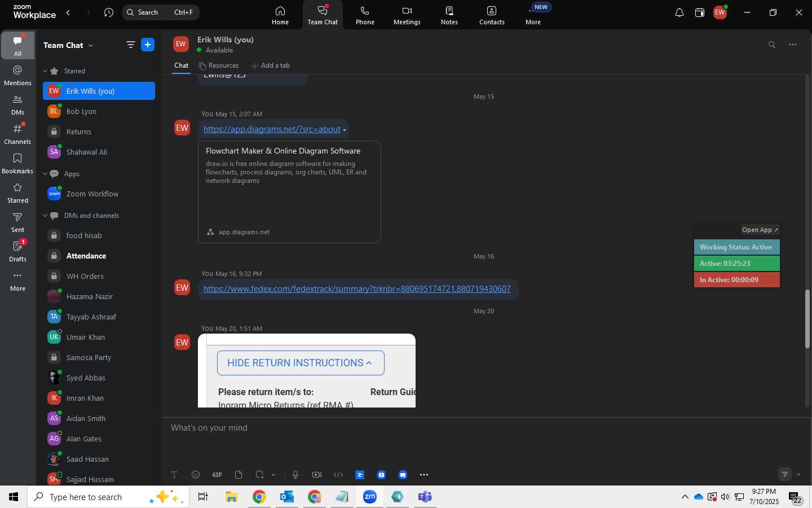This screenshot has height=508, width=812.
Task: Click the Flowchart Maker link preview card
Action: click(289, 192)
